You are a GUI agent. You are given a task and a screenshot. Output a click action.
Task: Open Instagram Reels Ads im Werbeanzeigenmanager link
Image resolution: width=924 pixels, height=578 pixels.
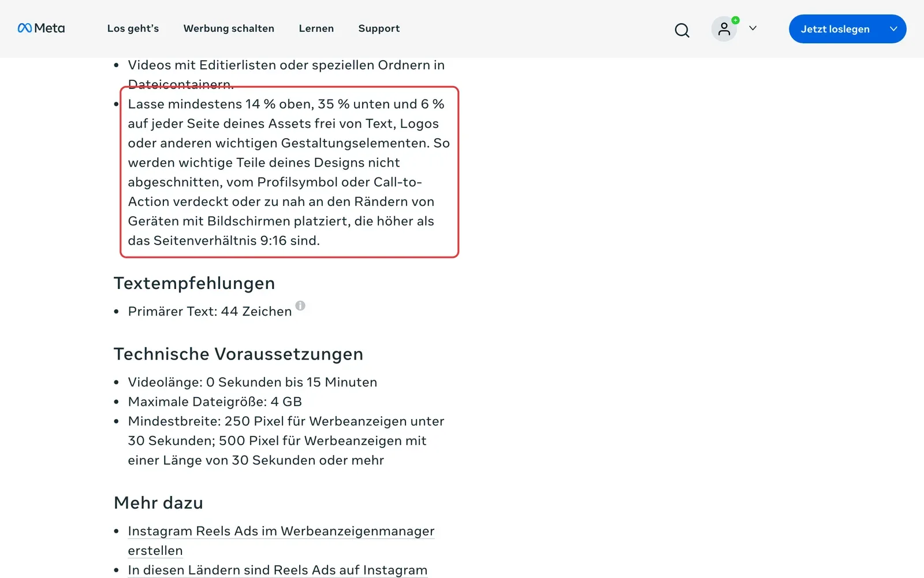(x=281, y=540)
